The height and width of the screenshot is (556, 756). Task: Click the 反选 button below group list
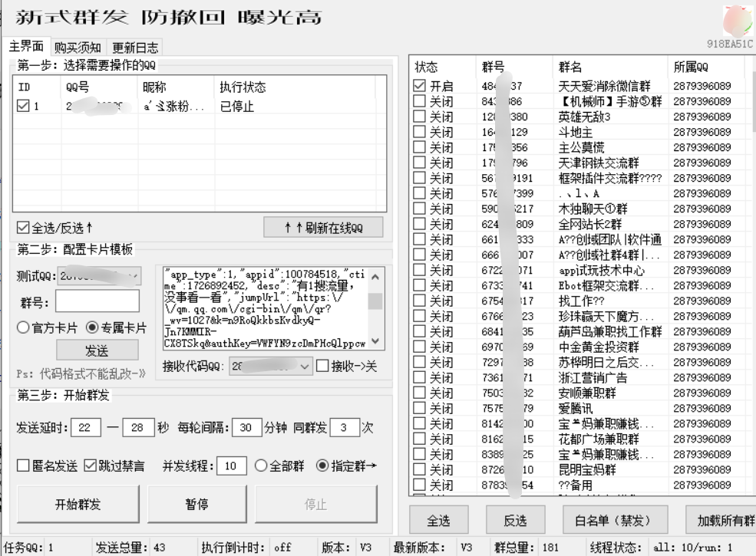(x=515, y=521)
